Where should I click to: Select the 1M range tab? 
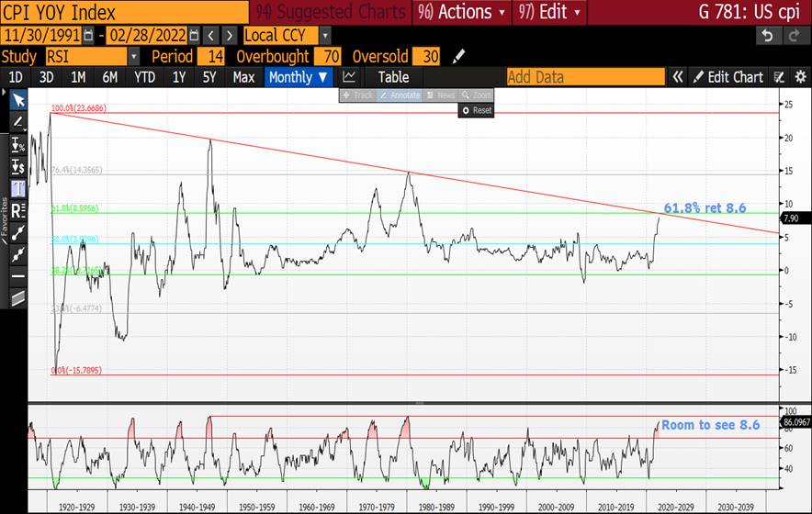tap(78, 77)
